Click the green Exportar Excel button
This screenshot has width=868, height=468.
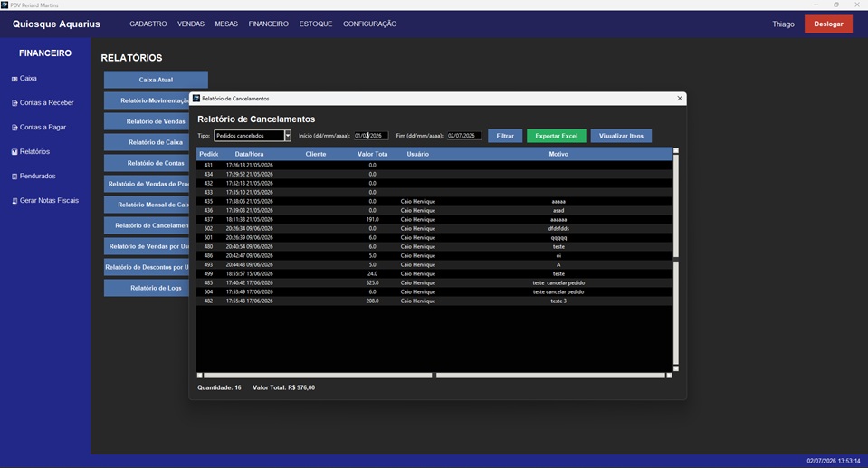point(557,136)
